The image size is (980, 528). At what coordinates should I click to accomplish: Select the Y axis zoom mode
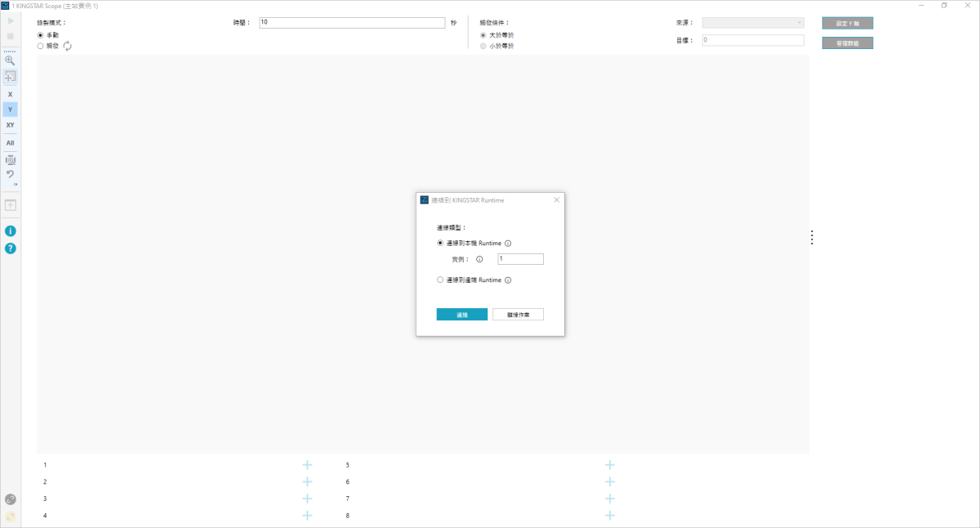pos(10,110)
